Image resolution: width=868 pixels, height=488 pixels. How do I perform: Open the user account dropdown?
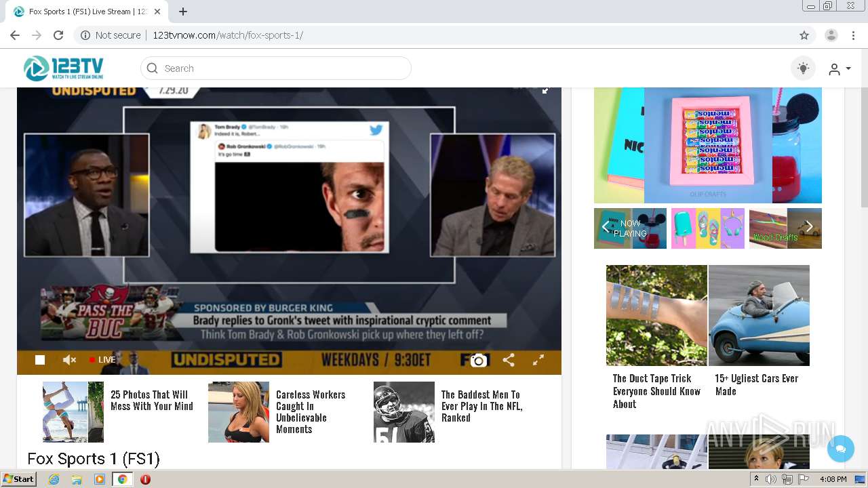[840, 69]
